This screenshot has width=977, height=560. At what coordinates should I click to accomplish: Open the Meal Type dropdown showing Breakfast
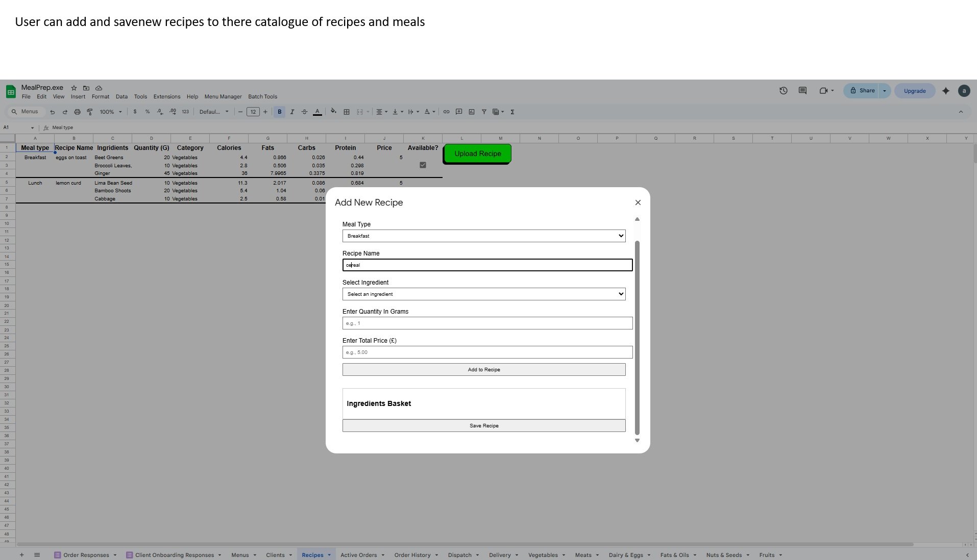coord(483,236)
